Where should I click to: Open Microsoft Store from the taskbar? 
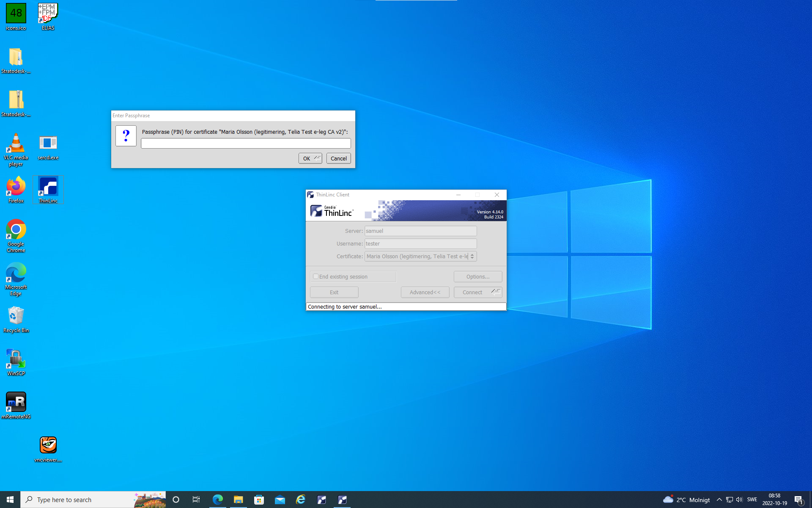(x=259, y=500)
